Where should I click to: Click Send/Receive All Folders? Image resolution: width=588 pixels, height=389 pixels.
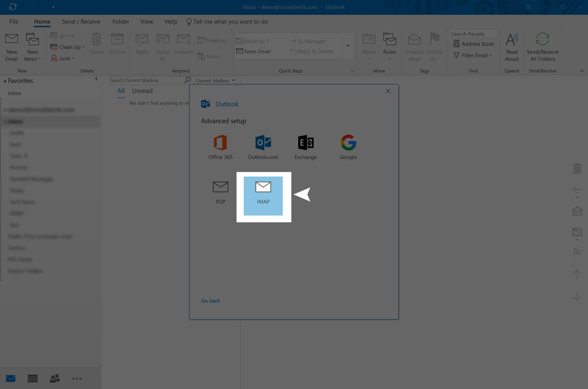pyautogui.click(x=542, y=48)
